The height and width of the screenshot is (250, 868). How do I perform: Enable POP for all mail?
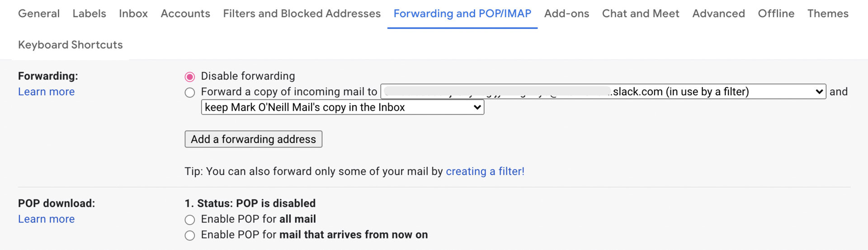[x=190, y=220]
